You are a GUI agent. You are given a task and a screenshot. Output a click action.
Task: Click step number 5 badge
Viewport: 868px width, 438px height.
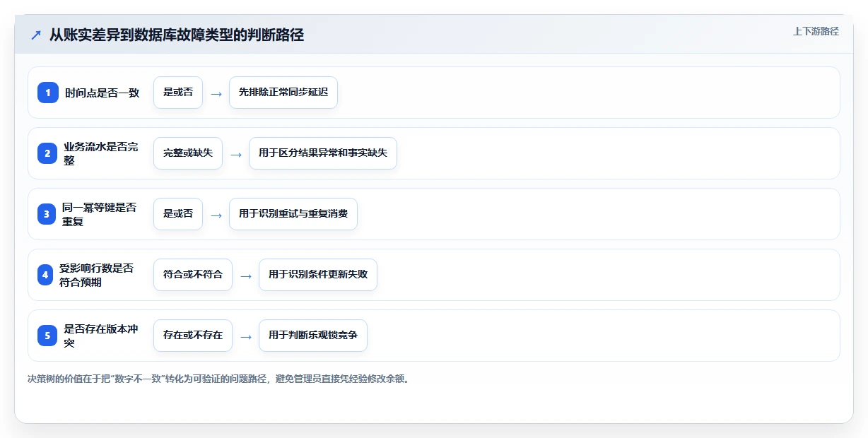(48, 336)
